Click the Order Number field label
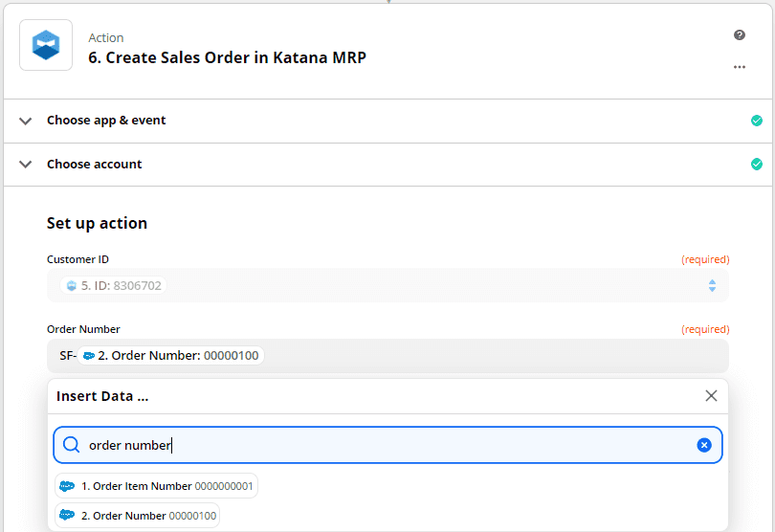775x532 pixels. pyautogui.click(x=83, y=329)
